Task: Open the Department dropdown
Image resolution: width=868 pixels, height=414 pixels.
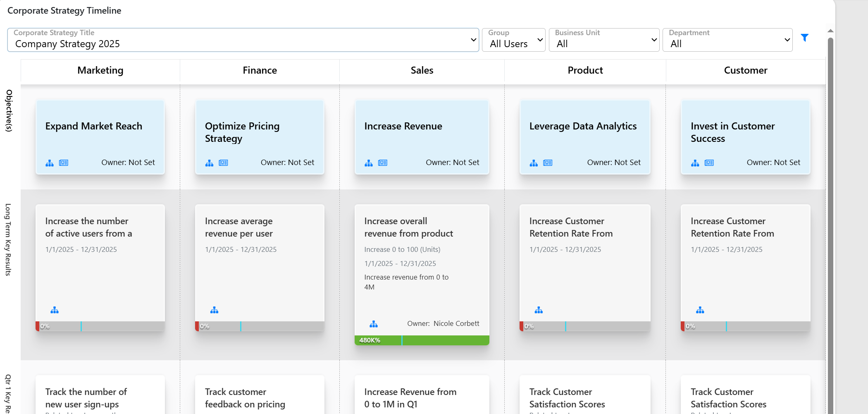Action: [727, 40]
